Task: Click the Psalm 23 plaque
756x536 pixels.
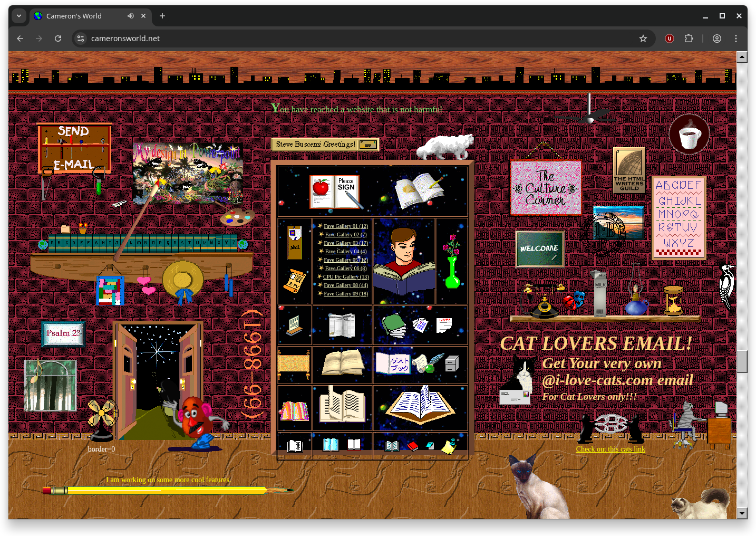Action: [x=63, y=333]
